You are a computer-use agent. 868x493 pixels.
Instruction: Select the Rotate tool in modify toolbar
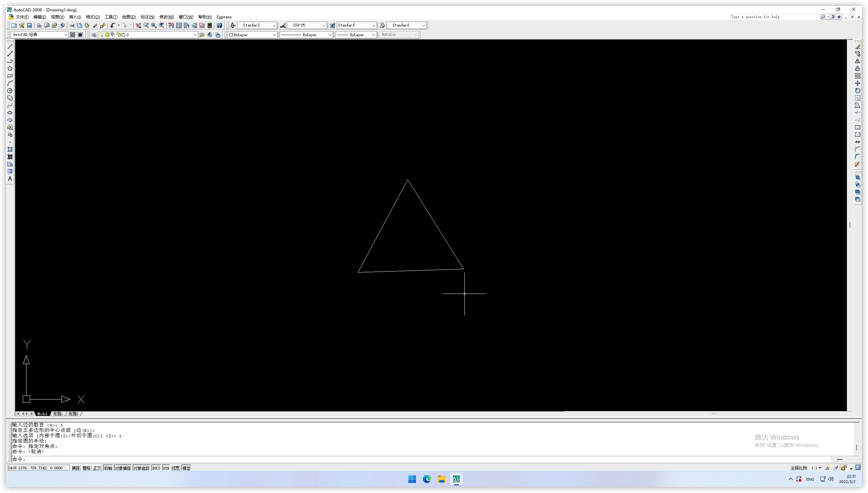coord(857,91)
